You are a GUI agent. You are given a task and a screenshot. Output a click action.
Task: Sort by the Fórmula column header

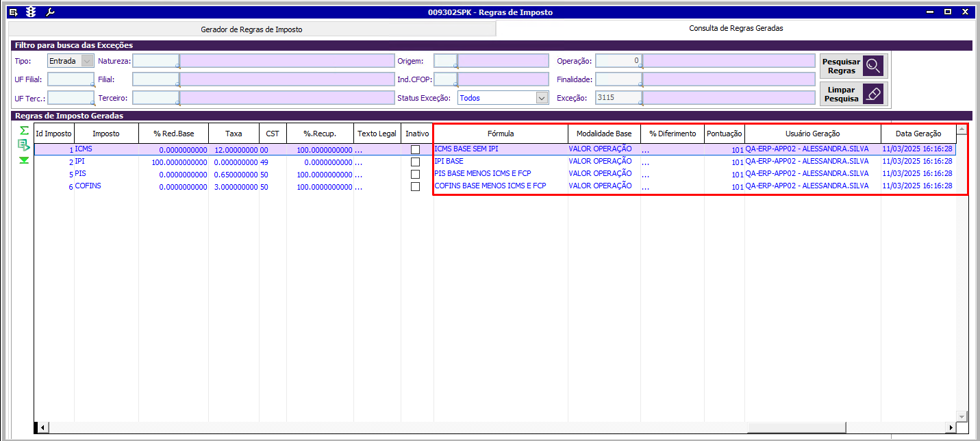coord(501,134)
